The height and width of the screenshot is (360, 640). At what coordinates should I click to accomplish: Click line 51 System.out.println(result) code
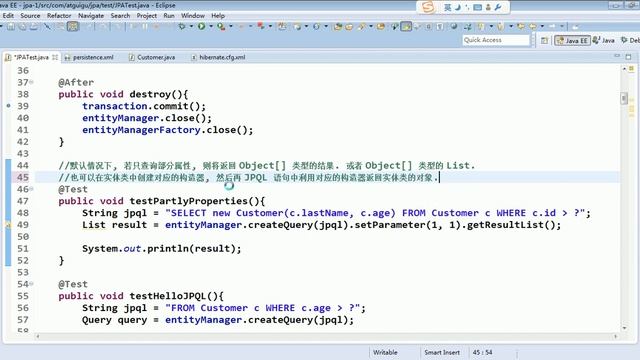click(162, 249)
